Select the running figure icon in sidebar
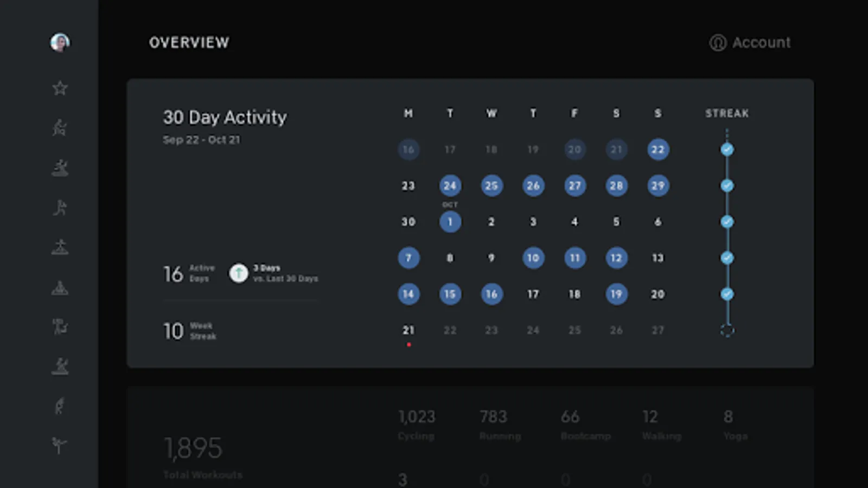 [60, 208]
